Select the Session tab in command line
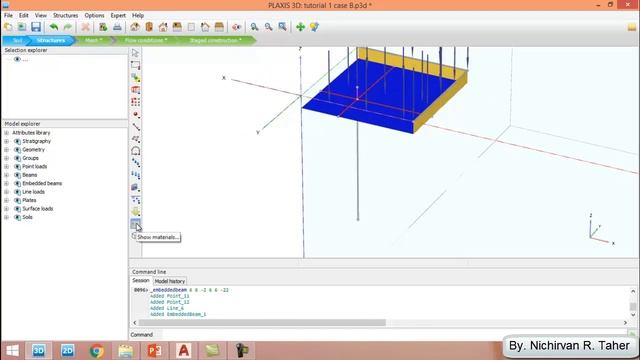The width and height of the screenshot is (640, 360). pyautogui.click(x=140, y=281)
